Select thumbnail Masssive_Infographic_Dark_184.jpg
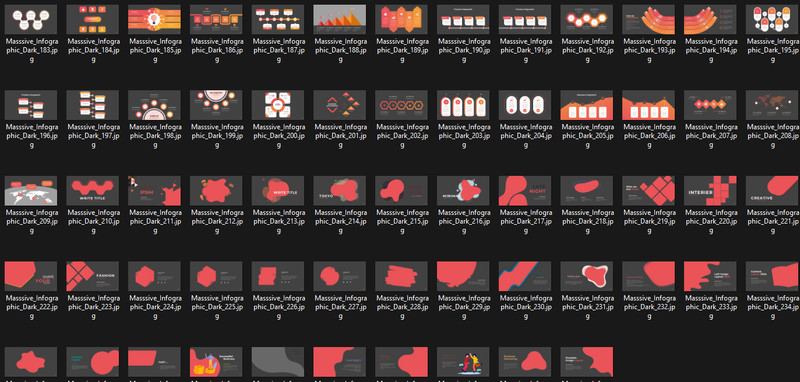This screenshot has width=800, height=382. [92, 20]
